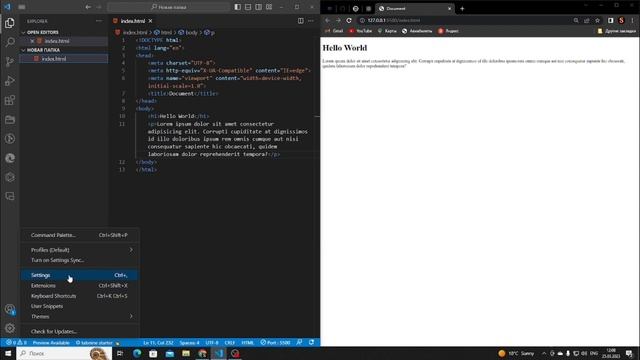Click the VS Code command center search box
This screenshot has height=360, width=640.
pos(169,7)
